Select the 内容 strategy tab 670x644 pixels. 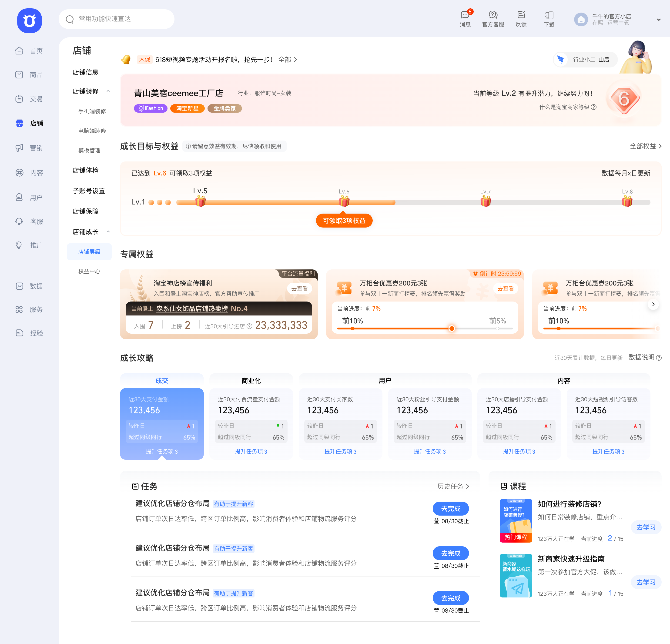(x=564, y=380)
